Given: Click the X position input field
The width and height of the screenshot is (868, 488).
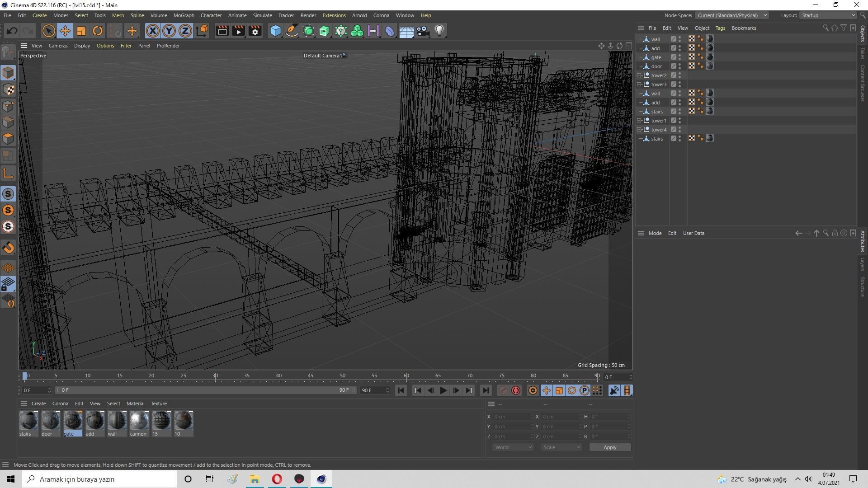Looking at the screenshot, I should click(x=513, y=417).
